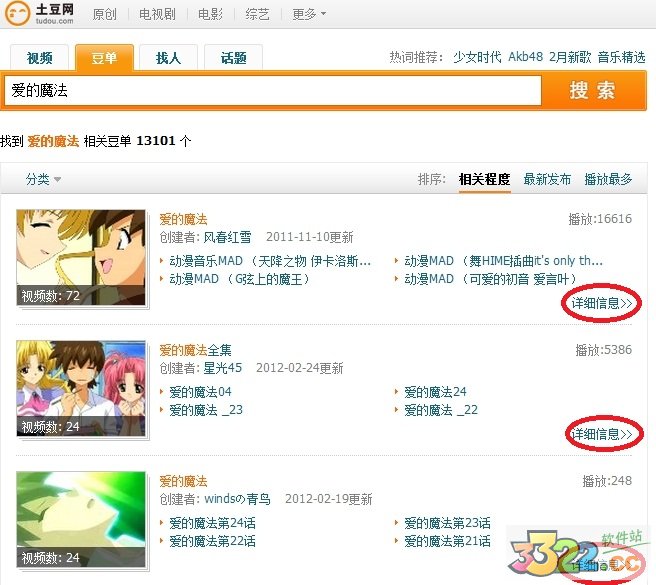Click the hot keyword 少女时代
This screenshot has width=656, height=585.
click(x=477, y=57)
